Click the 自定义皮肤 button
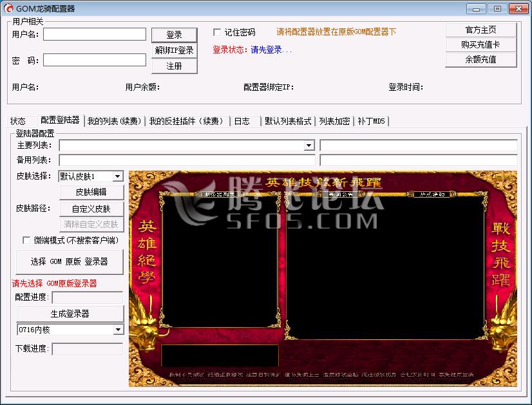Screen dimensions: 532x405 coord(91,209)
